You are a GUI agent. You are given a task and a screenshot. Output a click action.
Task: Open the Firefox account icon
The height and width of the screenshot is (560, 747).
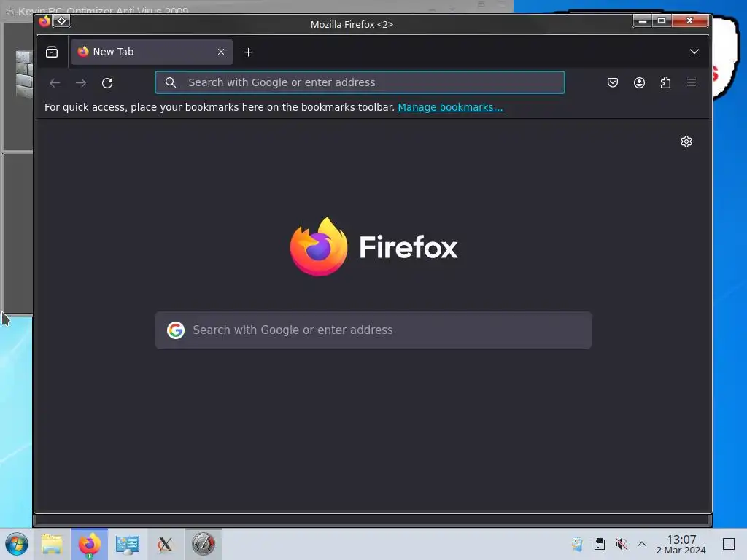pyautogui.click(x=639, y=82)
